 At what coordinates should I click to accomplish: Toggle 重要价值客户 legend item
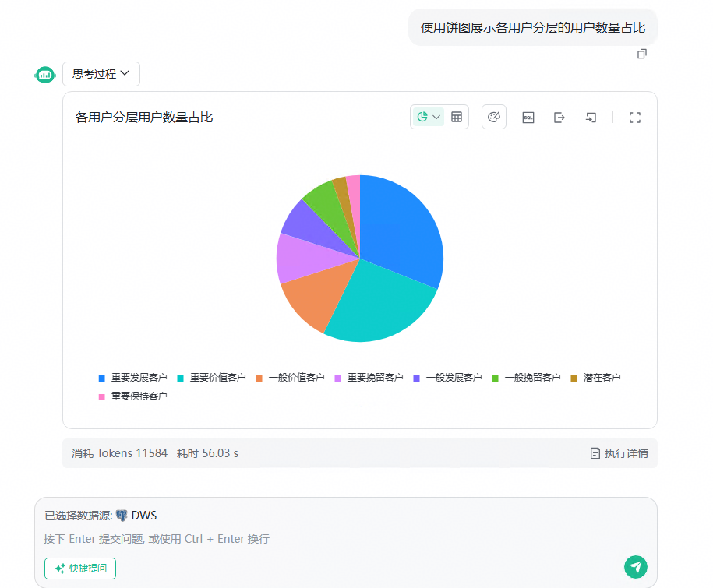pyautogui.click(x=211, y=378)
